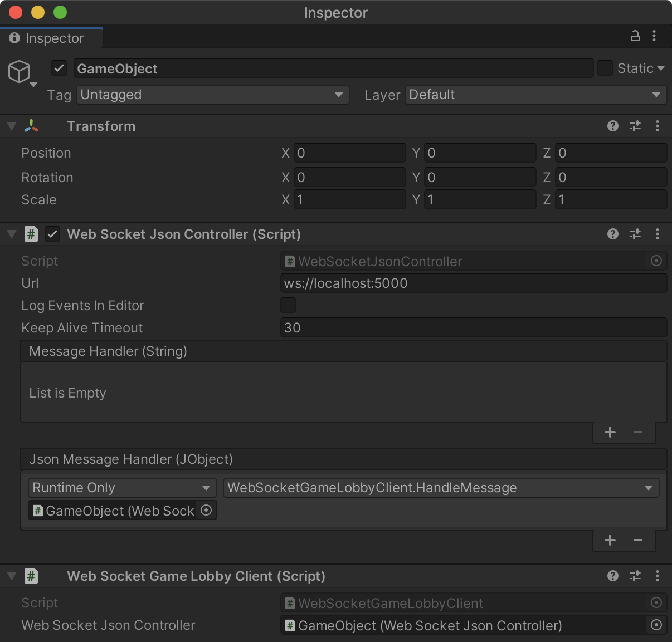Edit the Rotation Z field
Image resolution: width=672 pixels, height=642 pixels.
pyautogui.click(x=611, y=177)
